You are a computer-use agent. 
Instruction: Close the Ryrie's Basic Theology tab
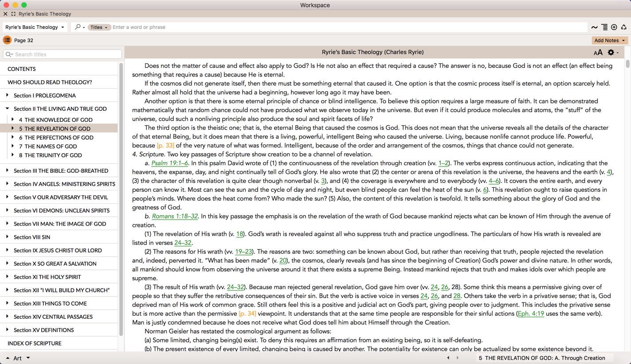5,14
